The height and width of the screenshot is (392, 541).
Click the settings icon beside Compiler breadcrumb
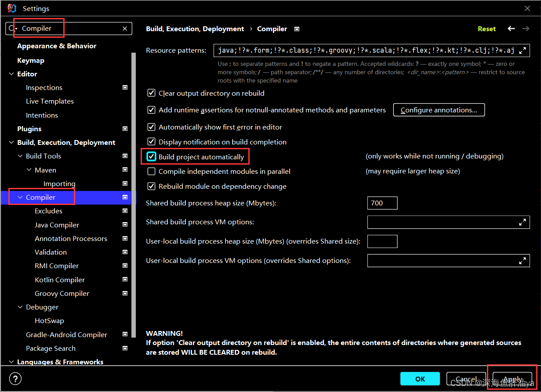(x=297, y=29)
